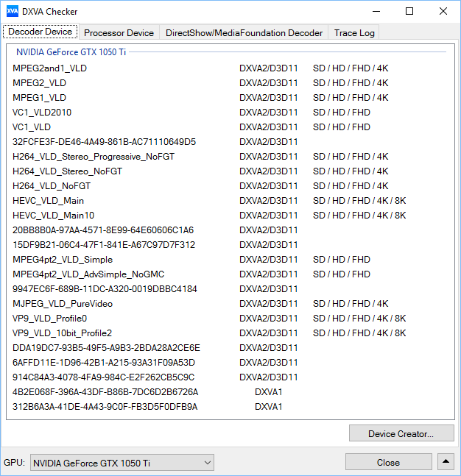This screenshot has width=461, height=476.
Task: Click DXVA1 label on the 4B2E068F row
Action: [268, 392]
